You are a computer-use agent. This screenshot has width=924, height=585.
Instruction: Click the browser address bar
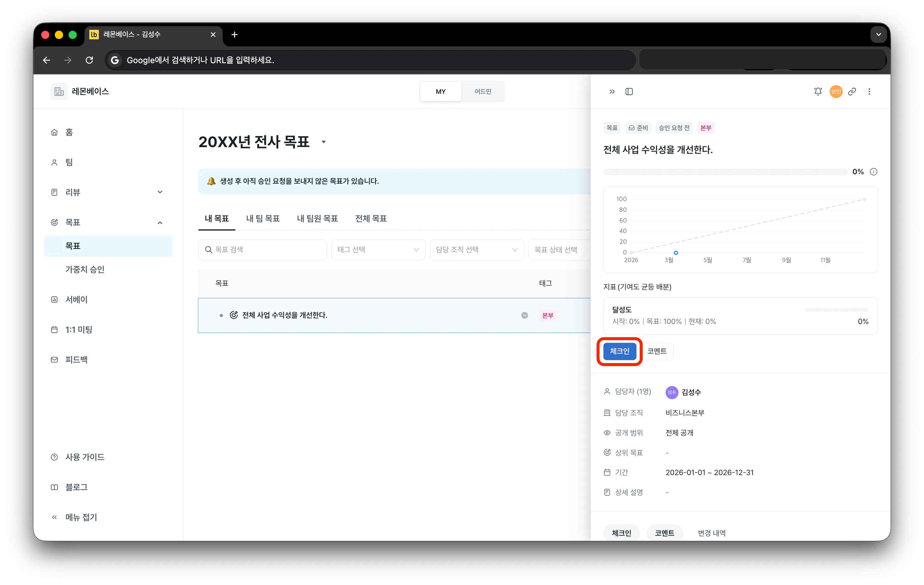(x=370, y=60)
